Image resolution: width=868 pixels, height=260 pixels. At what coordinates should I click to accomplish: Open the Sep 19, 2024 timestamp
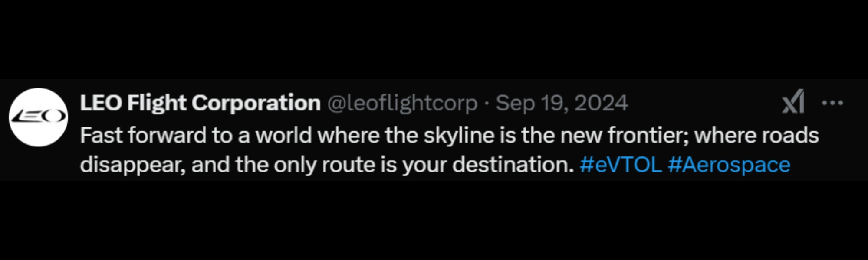coord(562,103)
